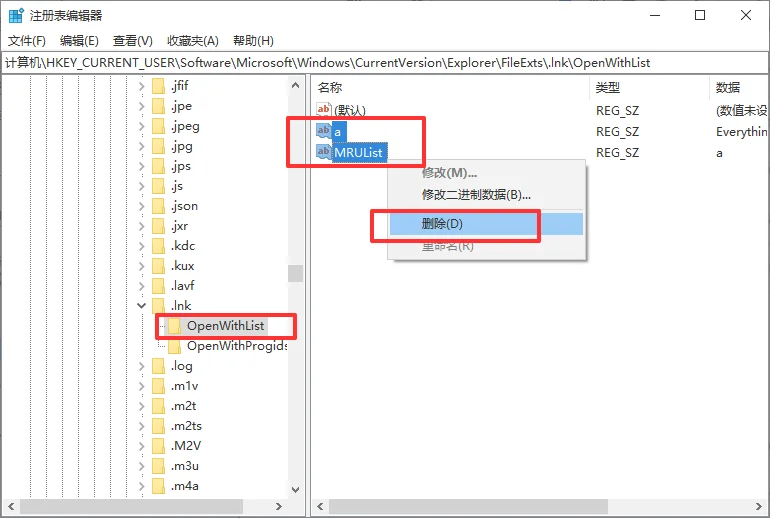This screenshot has height=518, width=770.
Task: Select the OpenWithProgids tree key
Action: (x=237, y=346)
